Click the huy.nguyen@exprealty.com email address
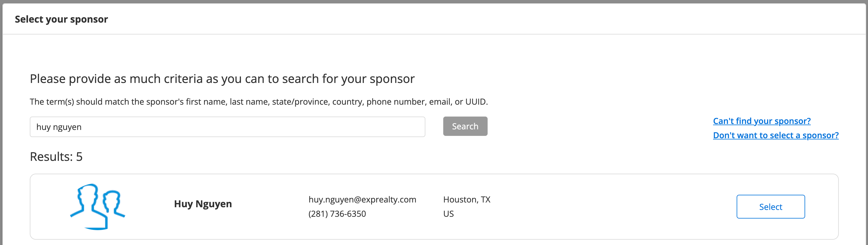The image size is (868, 245). (x=362, y=200)
